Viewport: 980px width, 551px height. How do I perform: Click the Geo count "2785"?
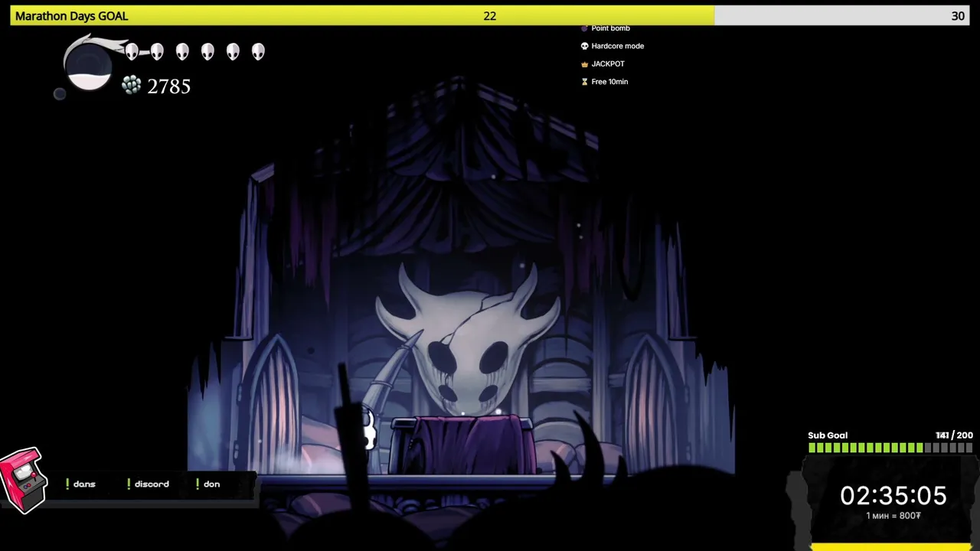168,86
